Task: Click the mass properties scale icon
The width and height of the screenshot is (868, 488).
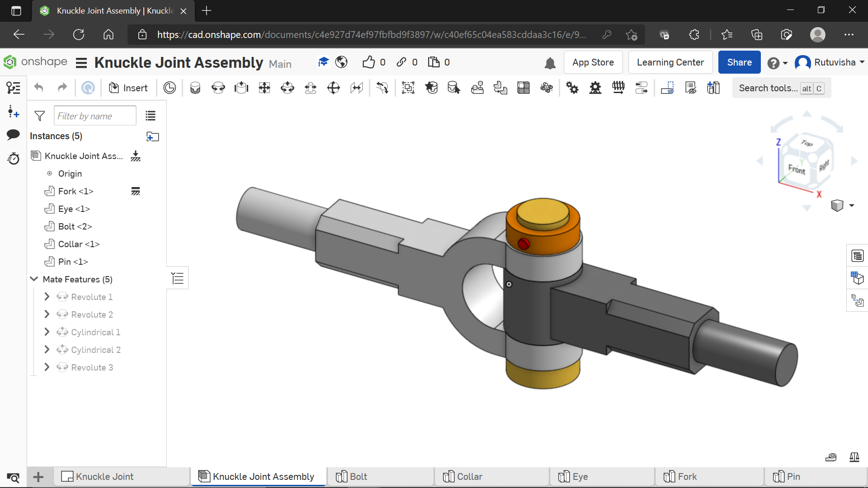Action: click(854, 457)
